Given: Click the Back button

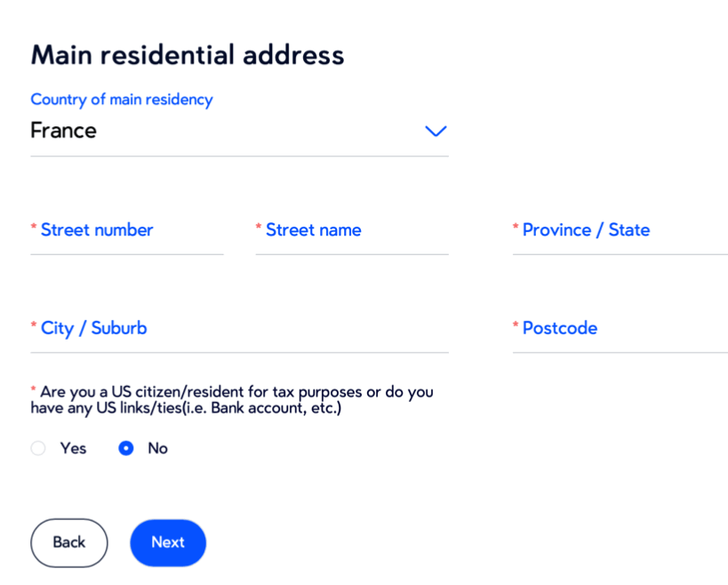Looking at the screenshot, I should click(x=68, y=542).
